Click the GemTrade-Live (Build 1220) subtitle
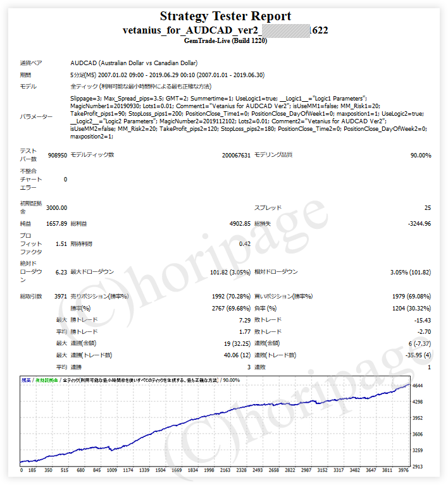 tap(225, 41)
